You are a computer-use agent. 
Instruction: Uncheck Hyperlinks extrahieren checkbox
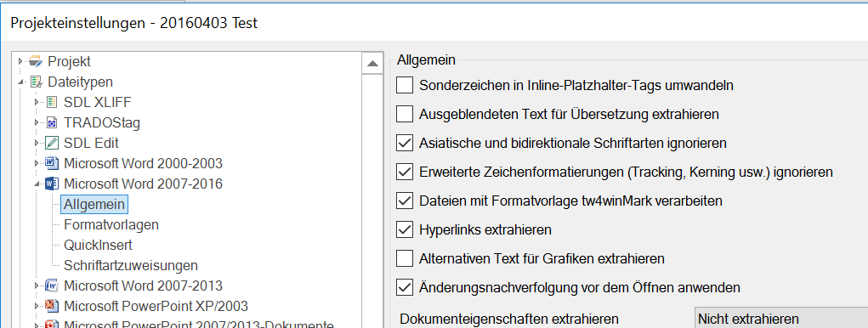coord(405,229)
